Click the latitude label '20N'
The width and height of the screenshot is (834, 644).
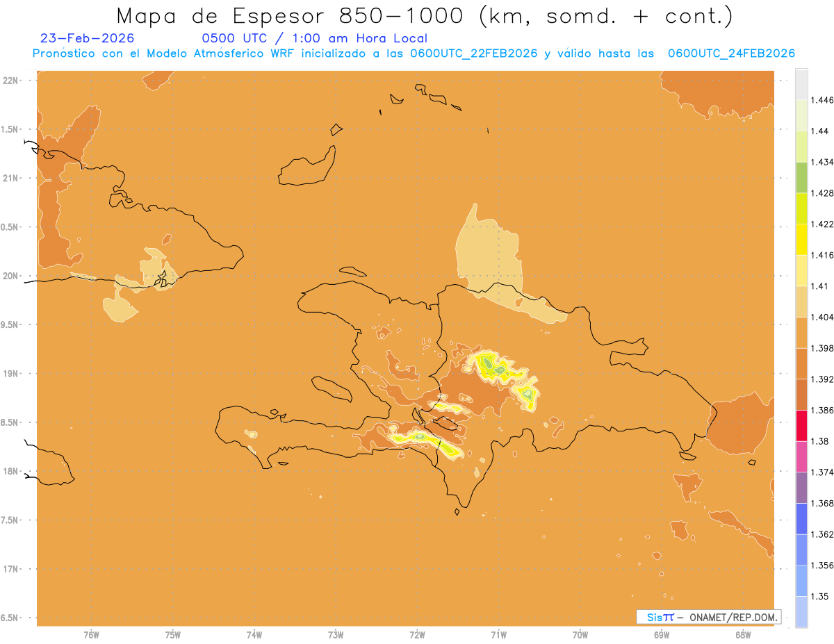[12, 276]
